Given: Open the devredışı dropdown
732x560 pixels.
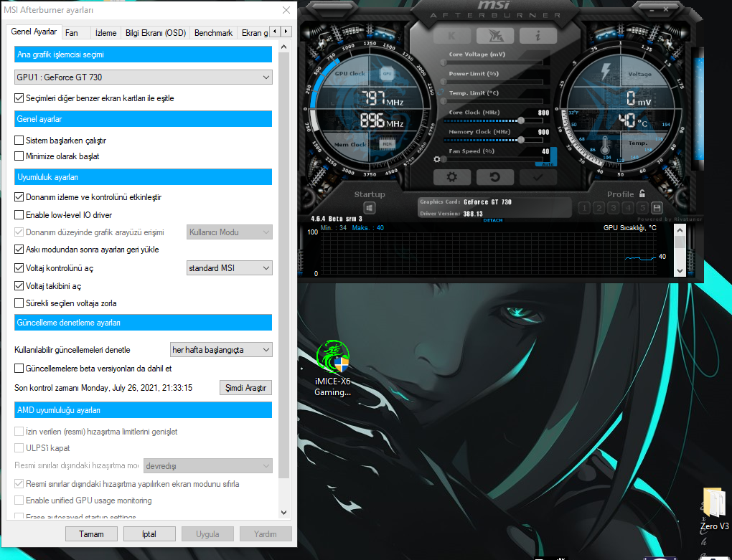Looking at the screenshot, I should 207,466.
